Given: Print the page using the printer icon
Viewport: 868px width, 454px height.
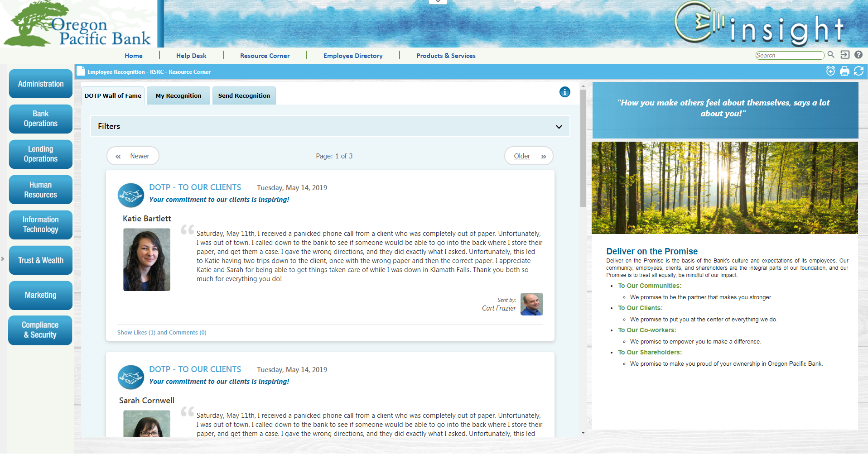Looking at the screenshot, I should tap(844, 71).
